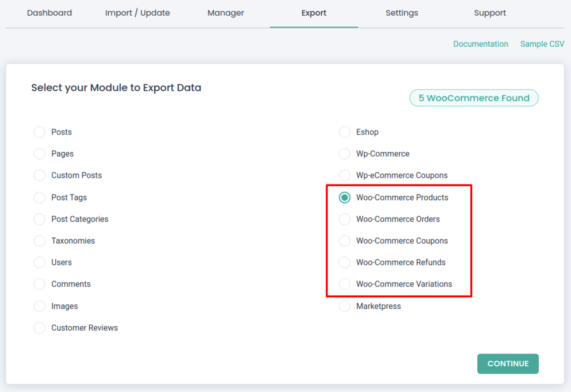
Task: Switch to the Support tab
Action: (490, 13)
